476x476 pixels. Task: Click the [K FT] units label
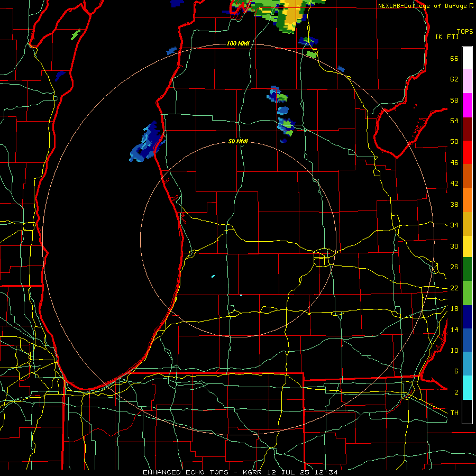click(x=447, y=36)
